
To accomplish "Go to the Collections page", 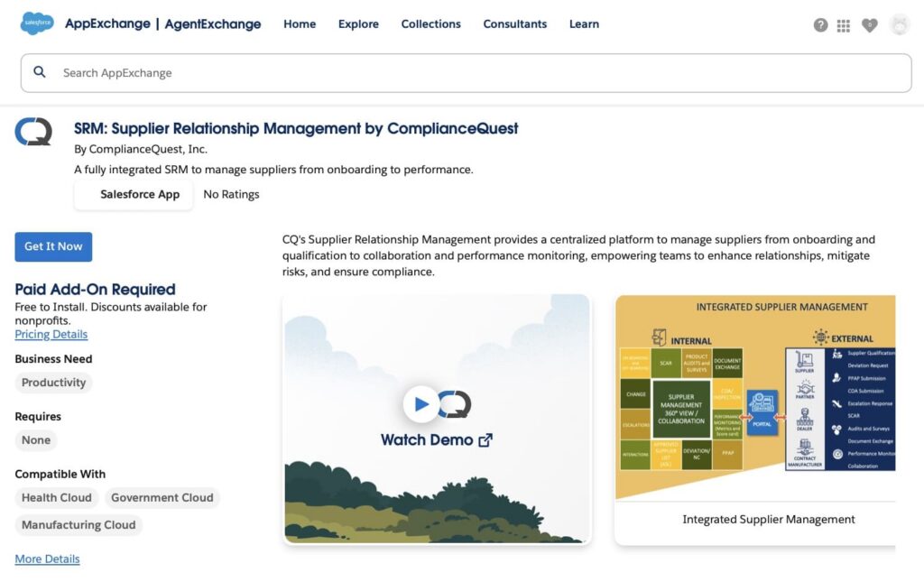I will pos(430,24).
